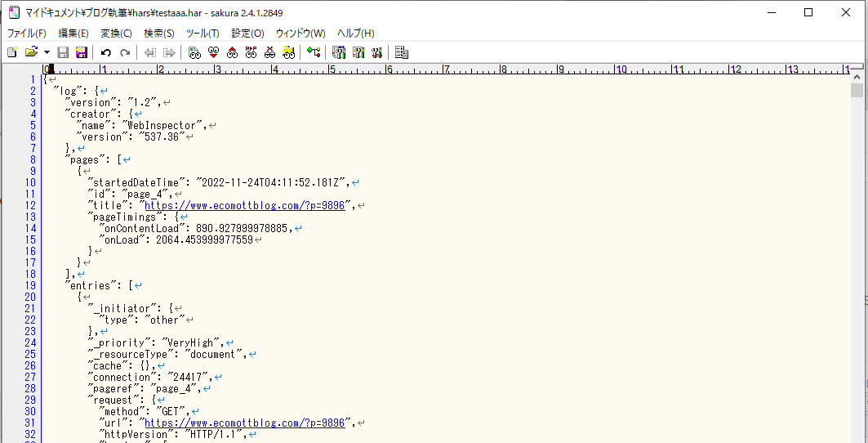Open the Search dialog icon
This screenshot has height=443, width=868.
point(194,52)
